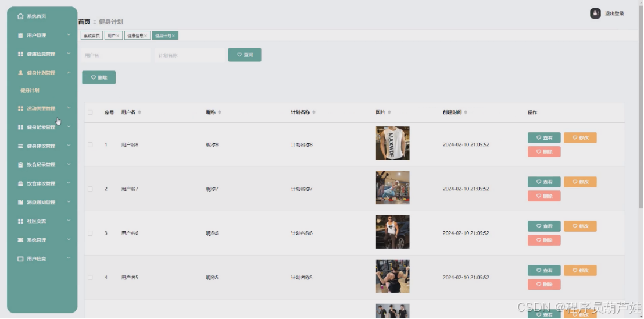This screenshot has width=644, height=319.
Task: Open the 健身计划 submenu item in sidebar
Action: [x=30, y=91]
